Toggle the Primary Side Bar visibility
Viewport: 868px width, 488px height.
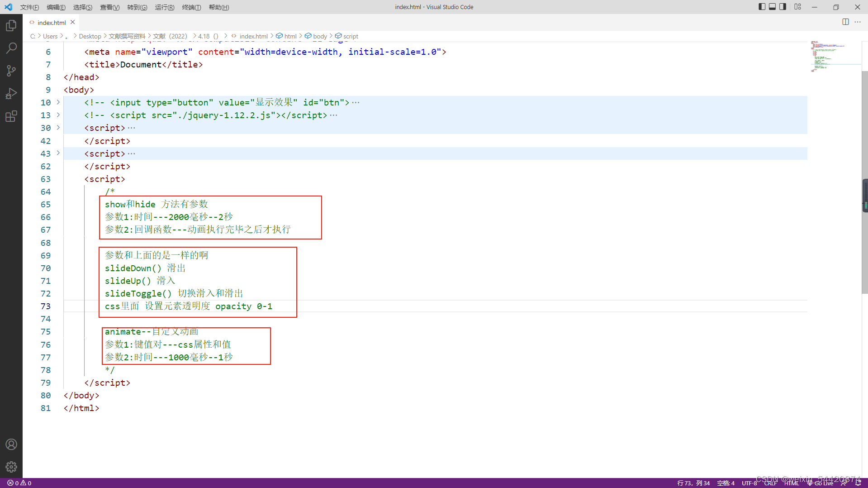coord(761,7)
